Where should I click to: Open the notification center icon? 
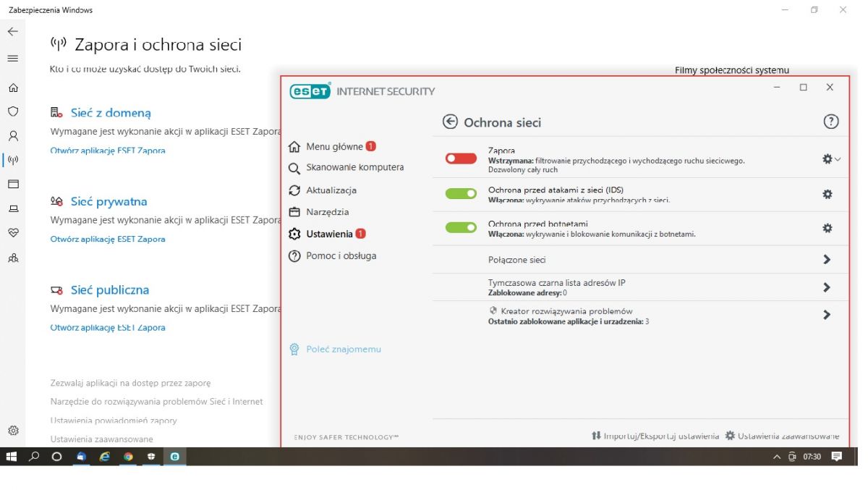[x=837, y=457]
